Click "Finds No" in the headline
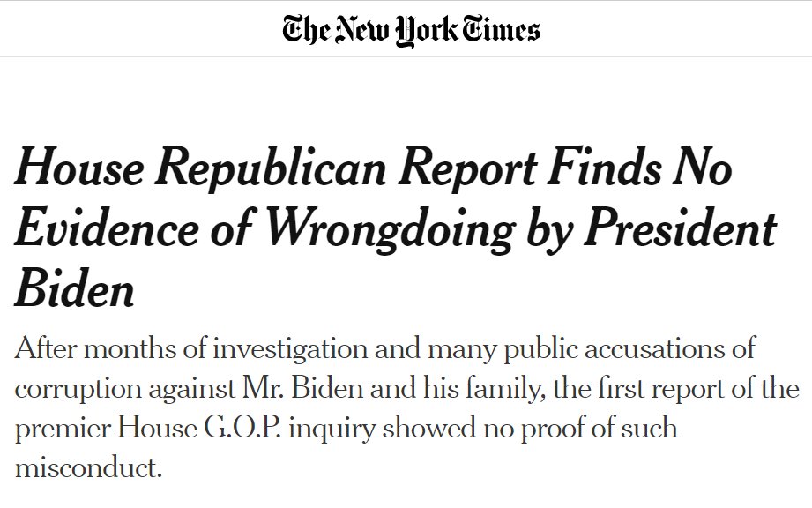 click(x=639, y=167)
